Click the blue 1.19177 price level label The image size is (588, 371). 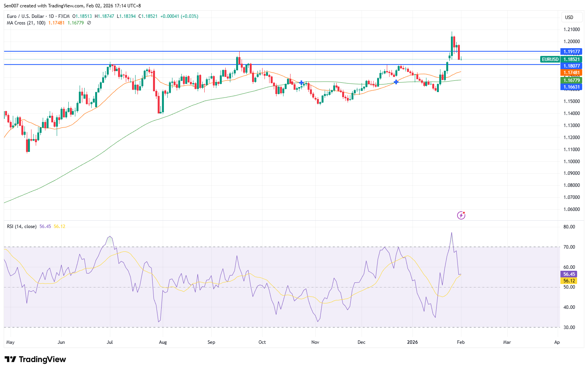pyautogui.click(x=571, y=52)
